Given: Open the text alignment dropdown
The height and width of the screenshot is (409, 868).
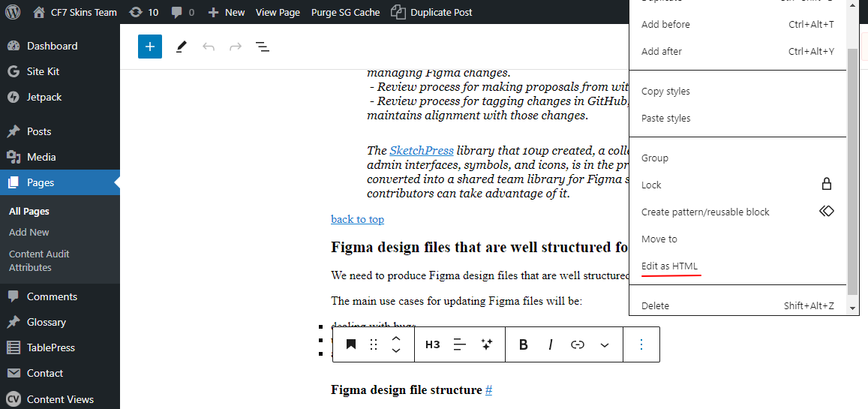Looking at the screenshot, I should pyautogui.click(x=460, y=344).
